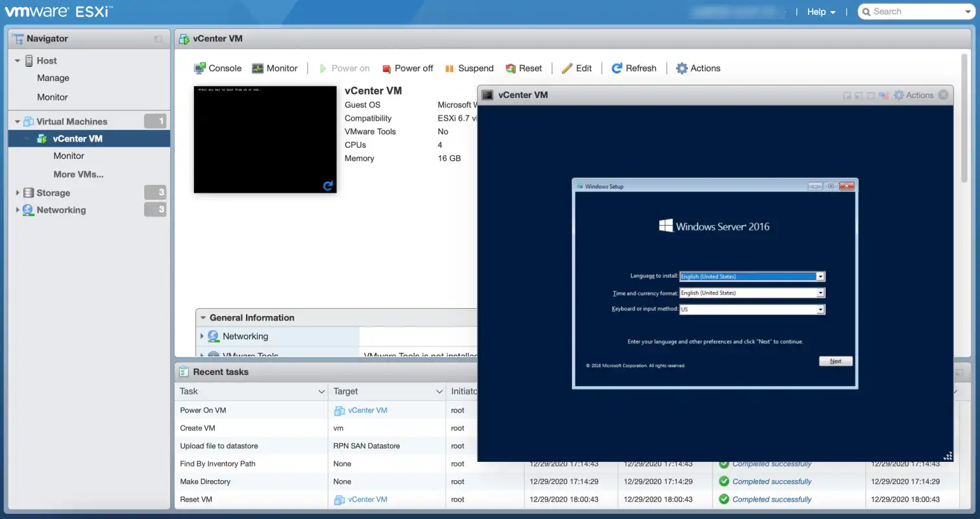Click the Virtual Machines icon in Navigator
Viewport: 980px width, 519px height.
(29, 121)
